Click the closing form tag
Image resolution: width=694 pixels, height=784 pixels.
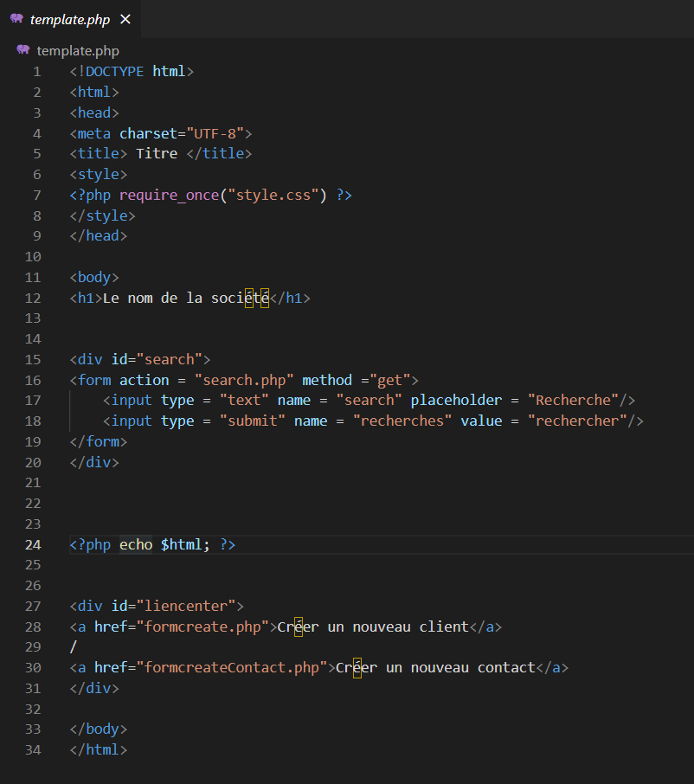[x=99, y=441]
